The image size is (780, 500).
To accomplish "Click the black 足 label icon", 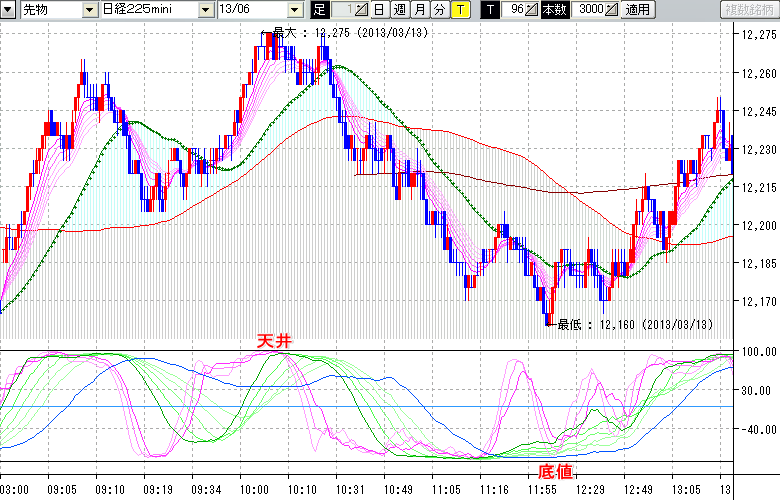I will pos(320,10).
